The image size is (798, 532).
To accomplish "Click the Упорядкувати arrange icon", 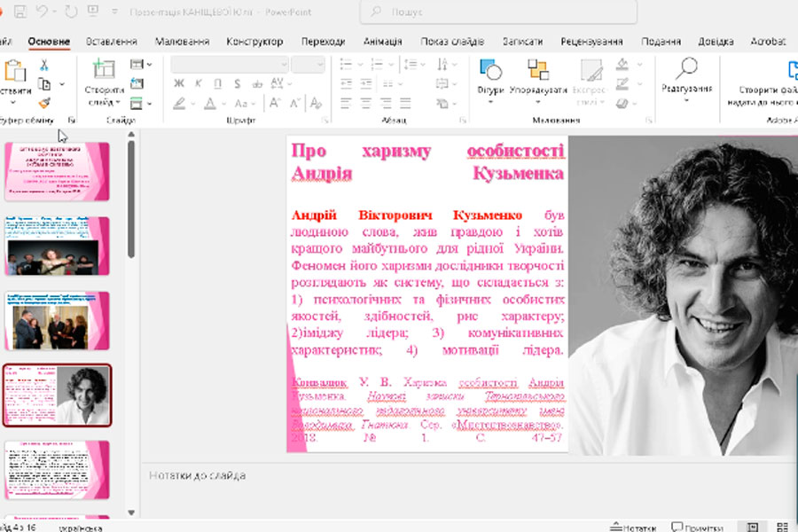I will (538, 71).
